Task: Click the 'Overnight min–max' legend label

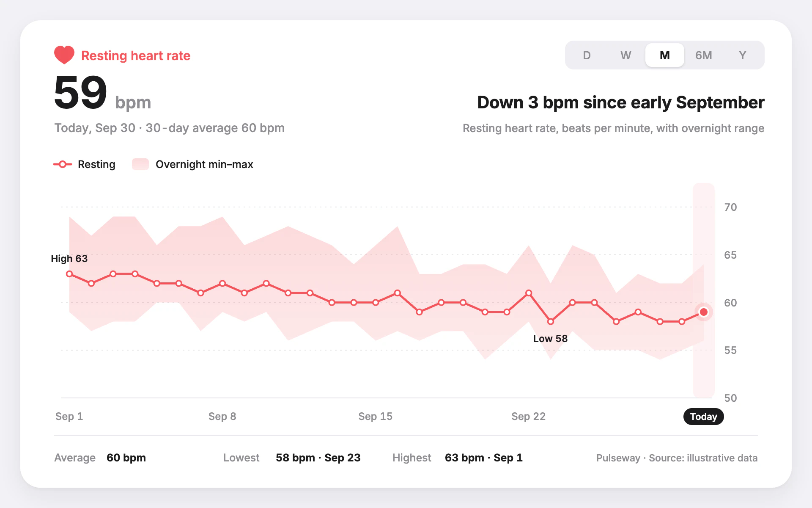Action: 204,164
